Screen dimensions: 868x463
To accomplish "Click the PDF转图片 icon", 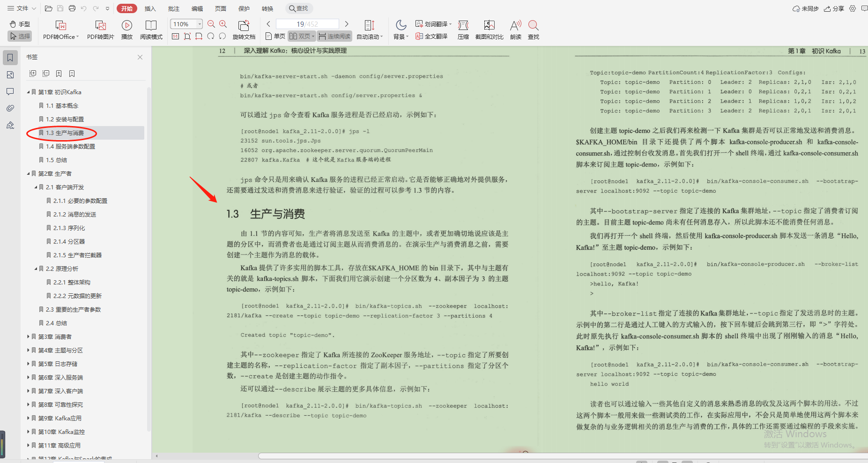I will click(101, 25).
